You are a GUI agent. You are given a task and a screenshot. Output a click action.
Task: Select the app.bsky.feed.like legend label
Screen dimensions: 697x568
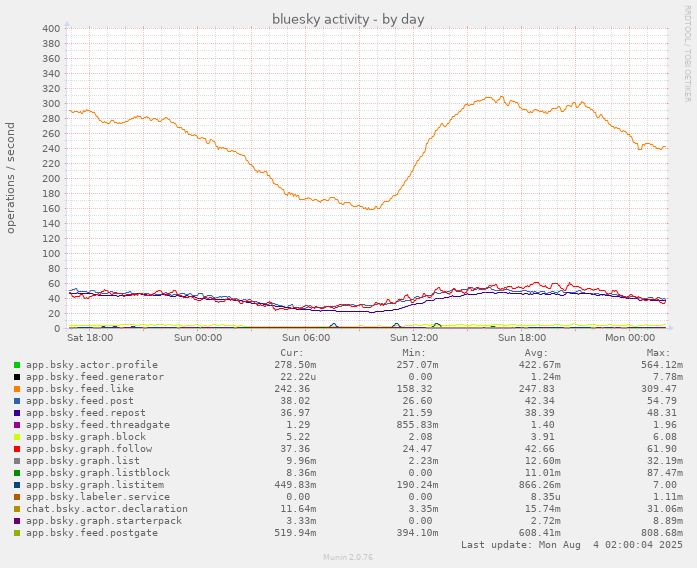[80, 389]
